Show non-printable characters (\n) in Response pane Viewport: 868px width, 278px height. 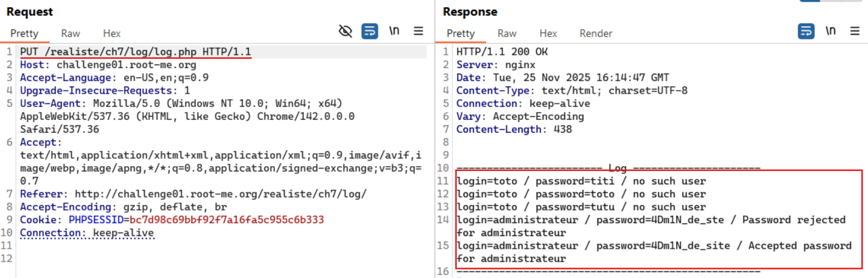pyautogui.click(x=830, y=31)
